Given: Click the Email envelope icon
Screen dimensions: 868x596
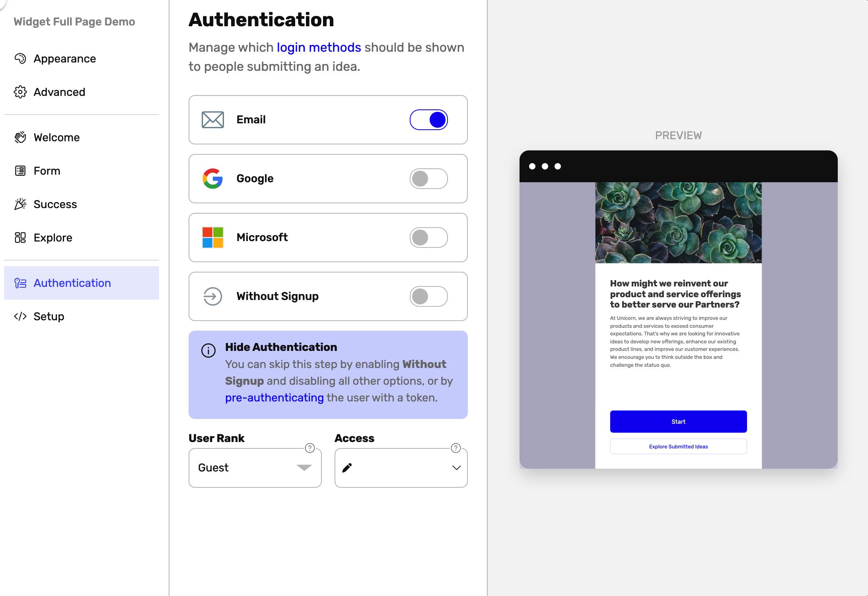Looking at the screenshot, I should click(x=212, y=119).
